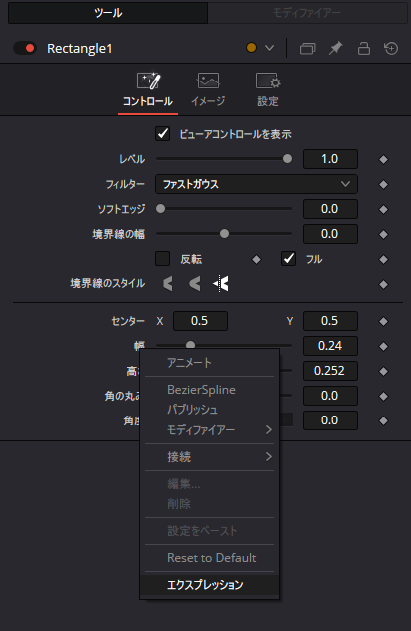Click the 高さ value field 0.252
Image resolution: width=411 pixels, height=631 pixels.
pyautogui.click(x=330, y=371)
